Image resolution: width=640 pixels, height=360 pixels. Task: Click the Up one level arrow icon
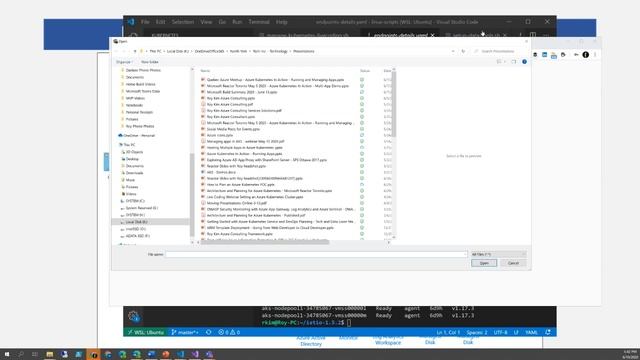(135, 51)
